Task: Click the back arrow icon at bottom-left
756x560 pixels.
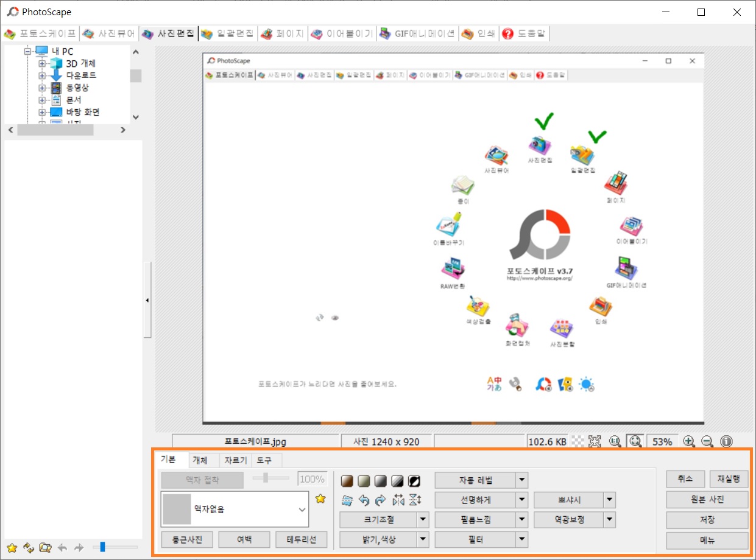Action: (x=62, y=548)
